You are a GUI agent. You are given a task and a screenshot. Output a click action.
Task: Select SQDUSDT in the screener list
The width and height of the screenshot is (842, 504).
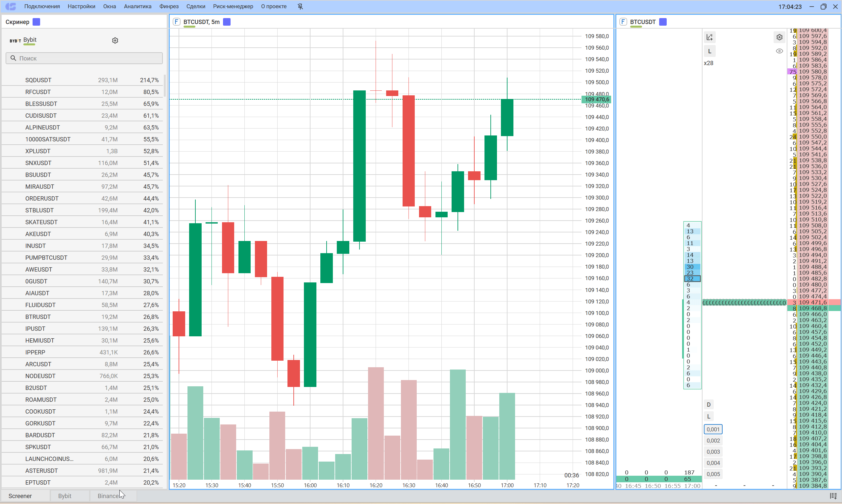point(38,80)
